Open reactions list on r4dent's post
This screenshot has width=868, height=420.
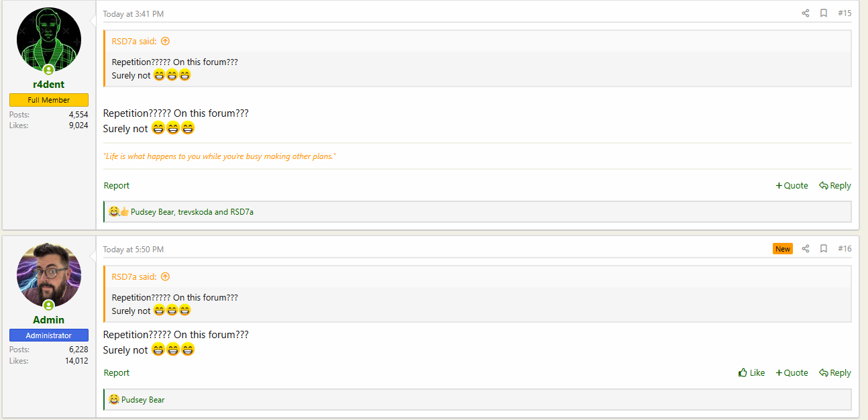[192, 212]
